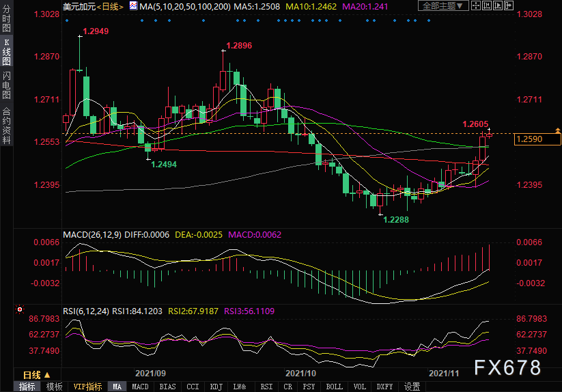Screen dimensions: 562x392
Task: Open the <日线> period label in chart title
Action: coord(109,6)
